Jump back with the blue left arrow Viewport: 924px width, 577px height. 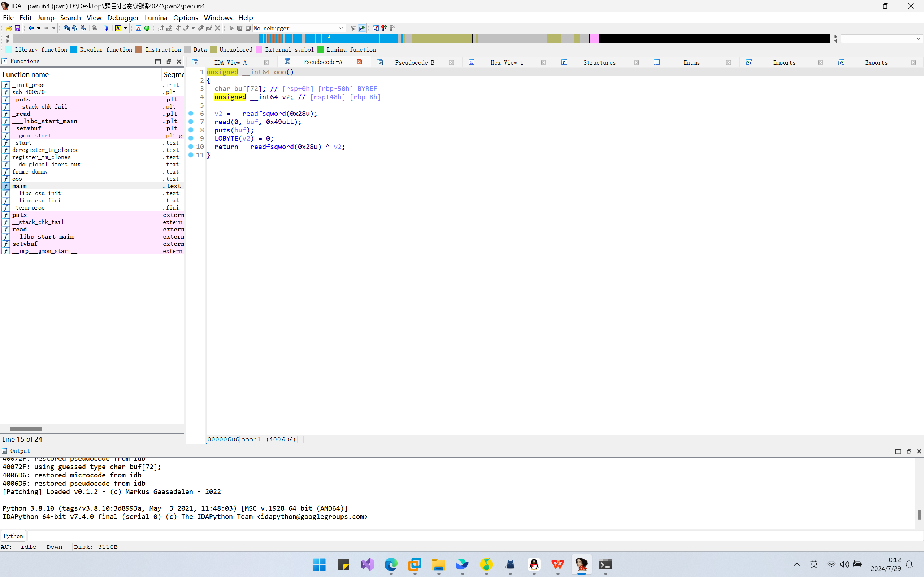31,28
